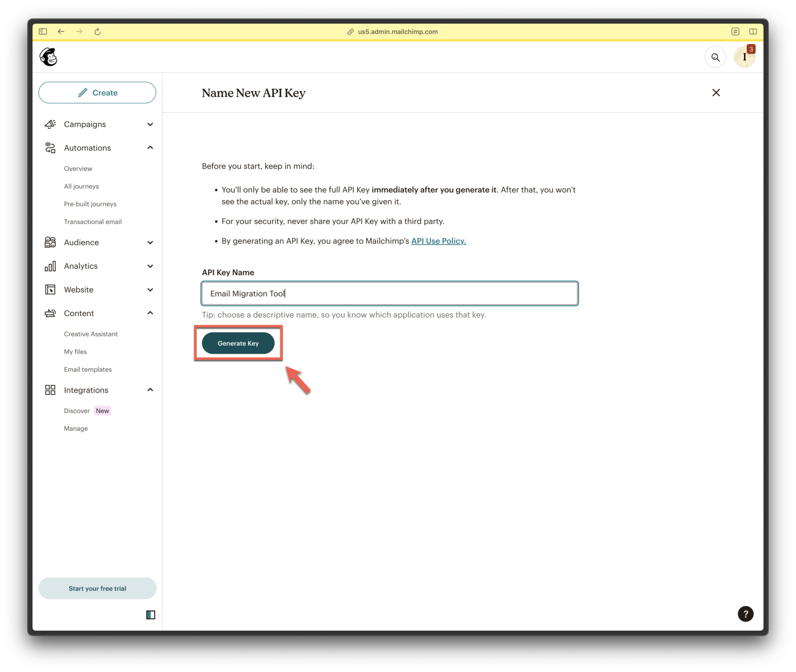Image resolution: width=796 pixels, height=672 pixels.
Task: Focus the API Key Name field
Action: [x=390, y=293]
